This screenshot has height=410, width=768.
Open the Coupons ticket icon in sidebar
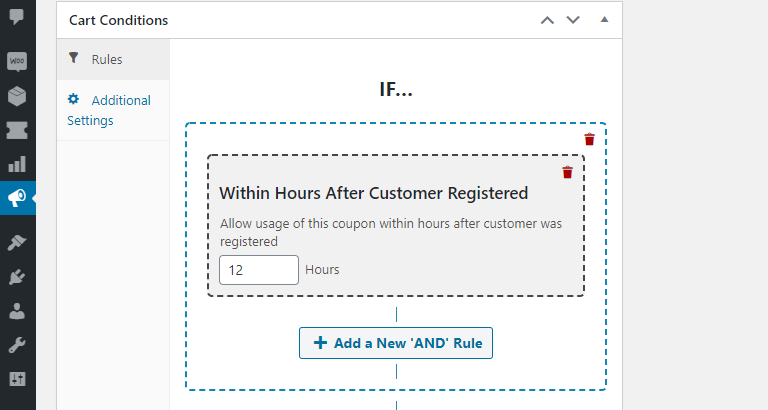click(x=17, y=130)
